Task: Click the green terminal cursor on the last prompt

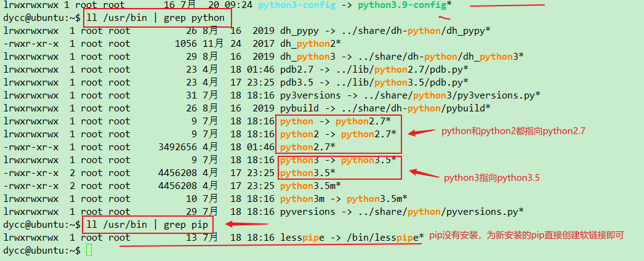Action: click(x=89, y=251)
